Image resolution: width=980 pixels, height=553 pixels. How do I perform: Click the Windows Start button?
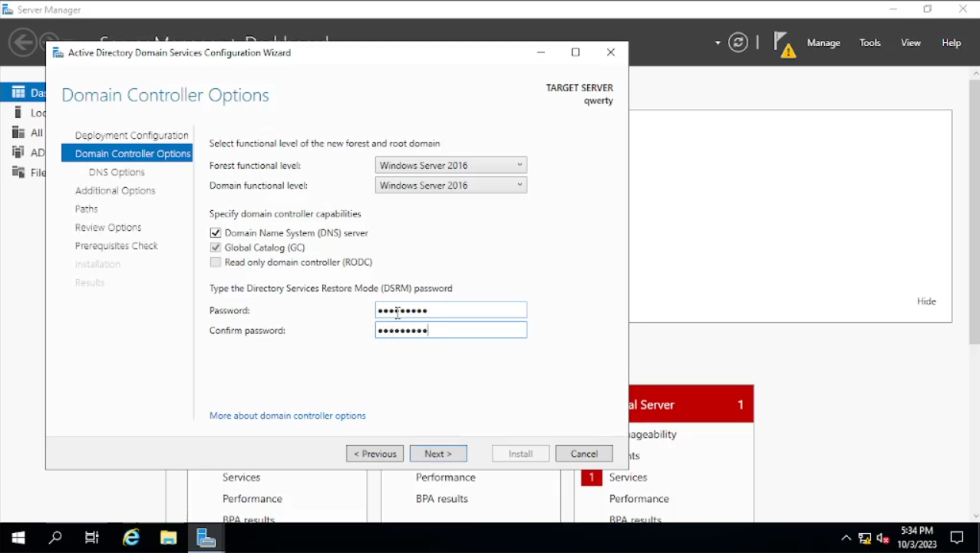(x=18, y=538)
